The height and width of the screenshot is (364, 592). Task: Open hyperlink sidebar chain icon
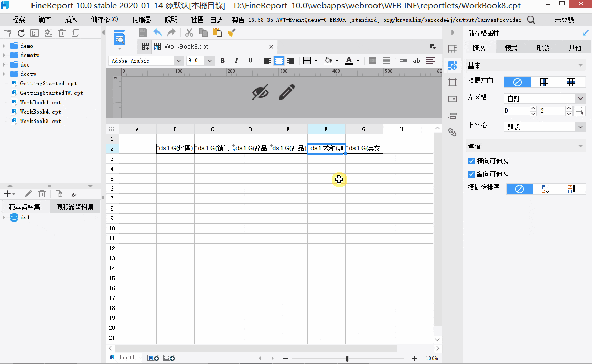[453, 132]
